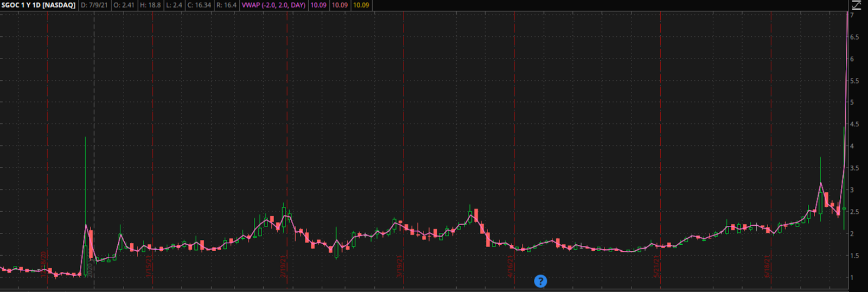Click the 6 label on price axis

(x=852, y=59)
